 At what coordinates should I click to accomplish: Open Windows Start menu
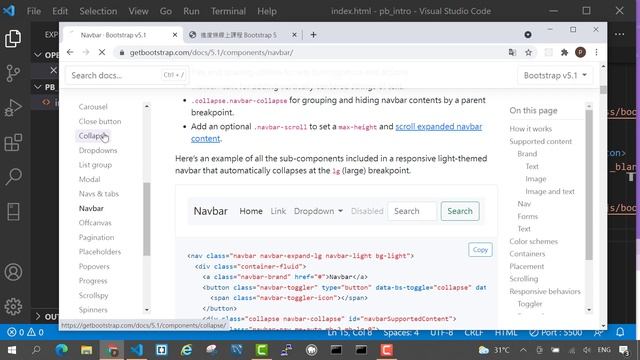tap(12, 350)
